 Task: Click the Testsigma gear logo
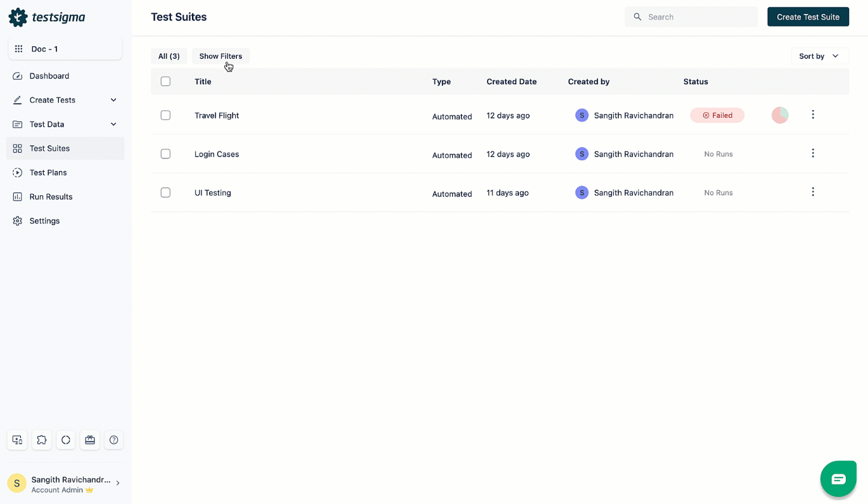pos(18,17)
